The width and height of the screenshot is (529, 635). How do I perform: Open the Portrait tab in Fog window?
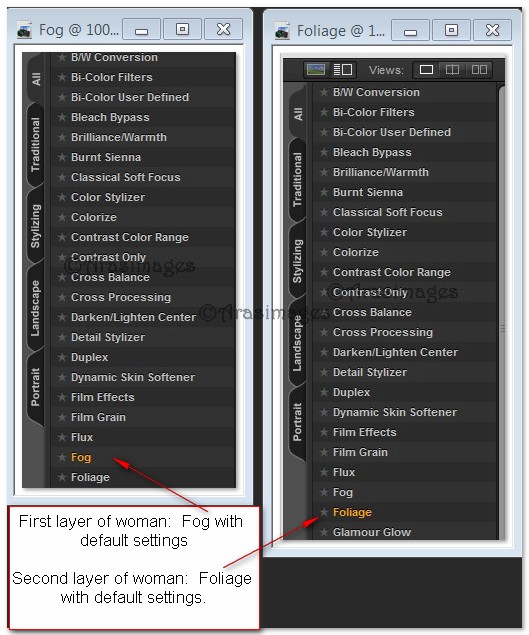(x=36, y=387)
